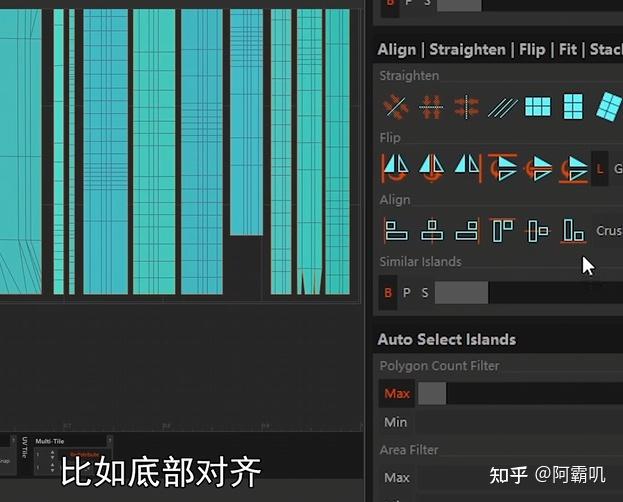Viewport: 623px width, 502px height.
Task: Toggle Max under Polygon Count Filter
Action: (x=397, y=393)
